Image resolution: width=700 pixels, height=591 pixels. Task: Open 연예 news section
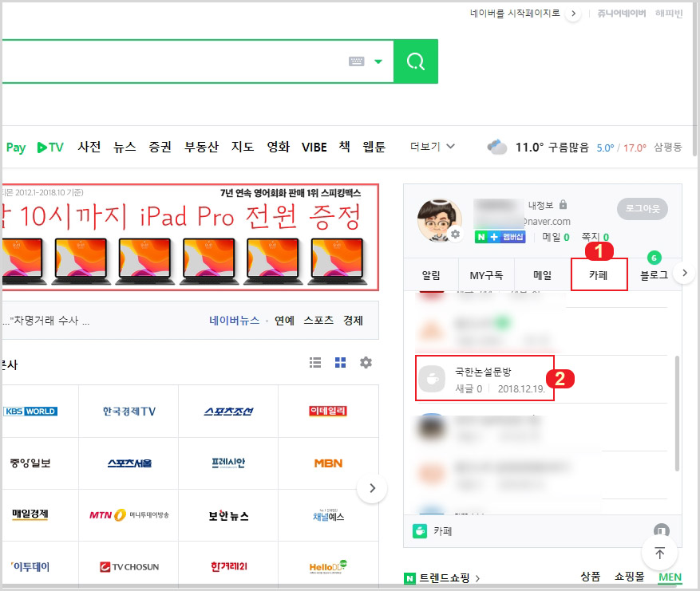[284, 321]
